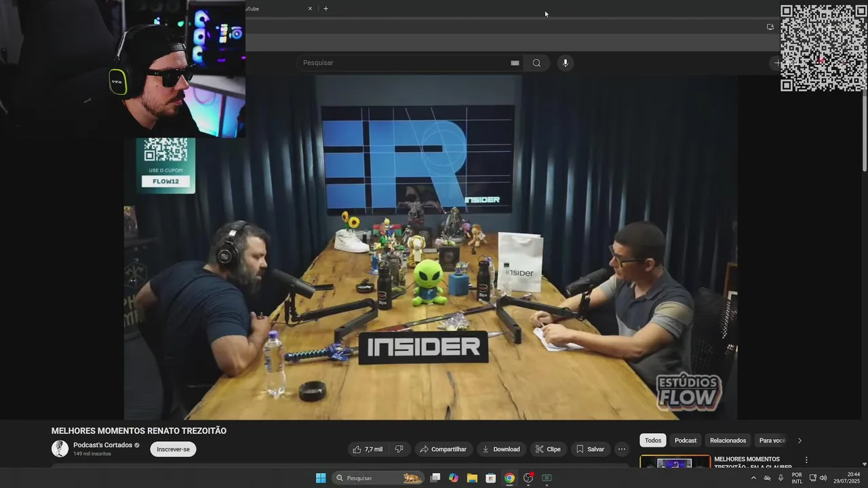Close the YouTube browser tab
This screenshot has width=868, height=488.
coord(310,9)
